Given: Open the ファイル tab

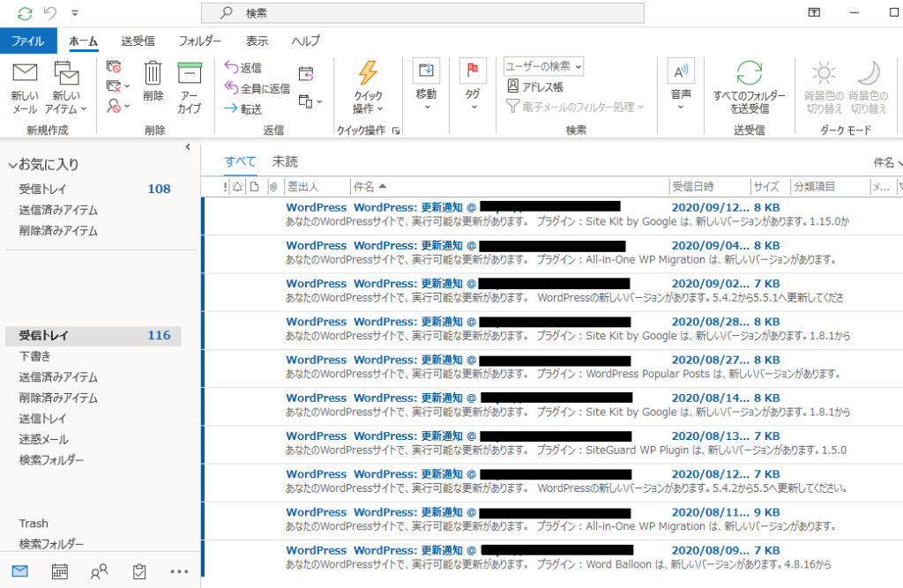Looking at the screenshot, I should click(x=28, y=41).
